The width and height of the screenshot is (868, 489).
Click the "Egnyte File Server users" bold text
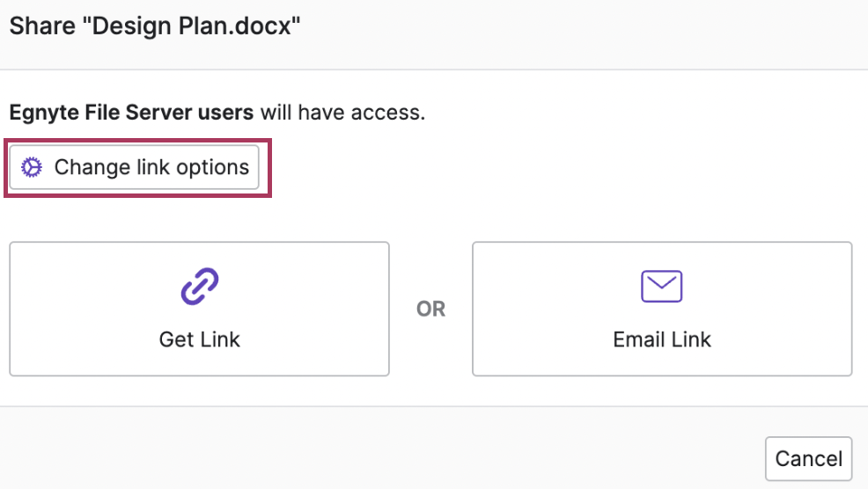132,113
